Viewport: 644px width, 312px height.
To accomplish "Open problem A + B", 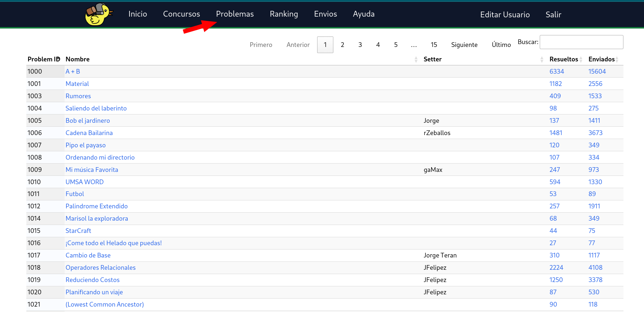I will tap(73, 71).
